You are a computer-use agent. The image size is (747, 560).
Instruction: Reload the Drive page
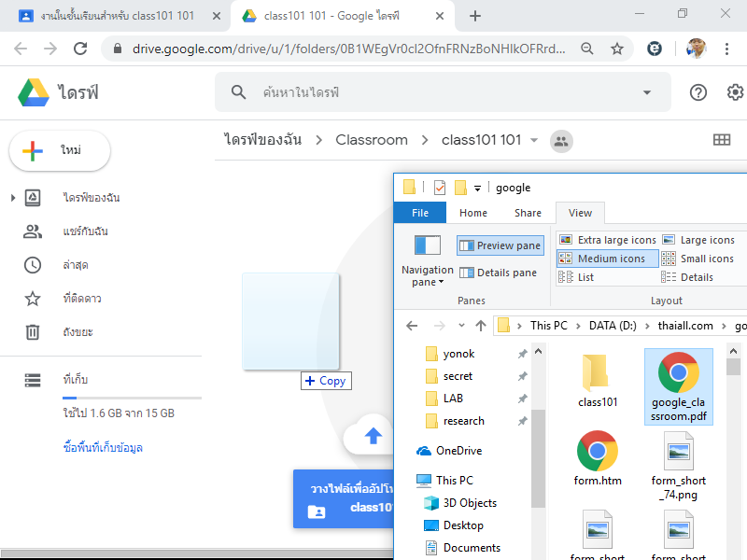(80, 49)
